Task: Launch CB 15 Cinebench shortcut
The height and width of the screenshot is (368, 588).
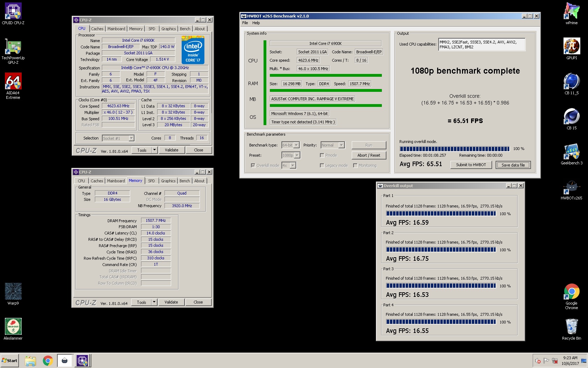Action: pos(572,119)
